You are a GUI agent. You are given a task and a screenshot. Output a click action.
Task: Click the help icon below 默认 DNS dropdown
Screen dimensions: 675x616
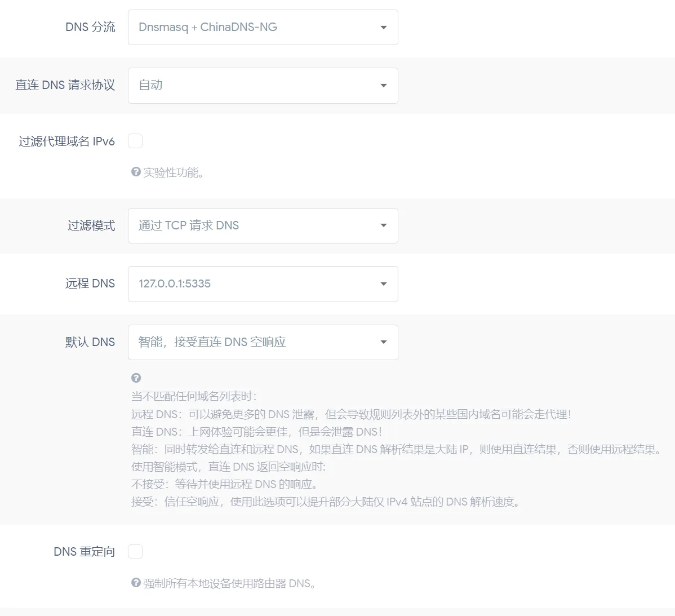[x=136, y=378]
